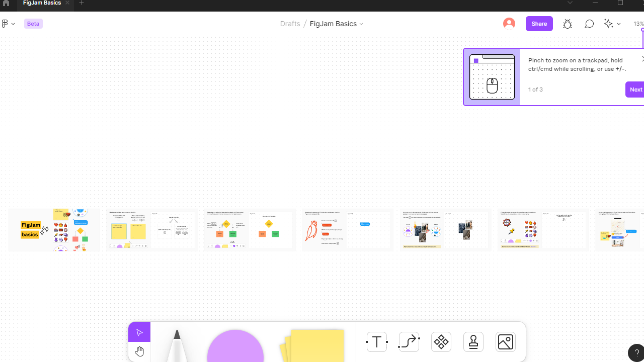Open a new tab with plus button
The width and height of the screenshot is (644, 362).
[x=82, y=3]
